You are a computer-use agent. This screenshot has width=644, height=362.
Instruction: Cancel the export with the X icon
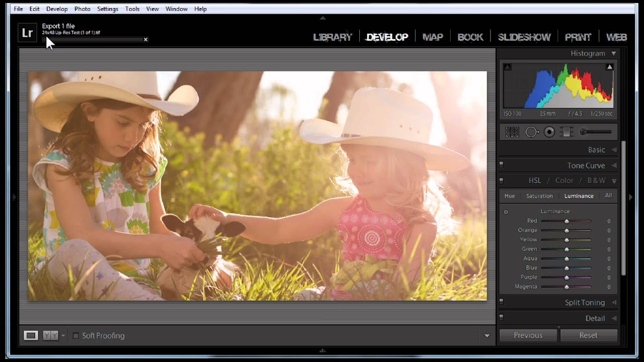tap(145, 39)
